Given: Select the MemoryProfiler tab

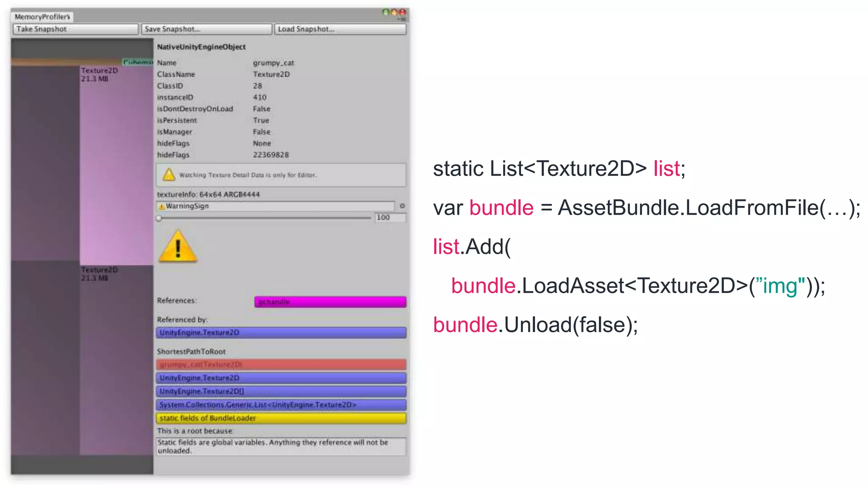Looking at the screenshot, I should click(x=42, y=17).
